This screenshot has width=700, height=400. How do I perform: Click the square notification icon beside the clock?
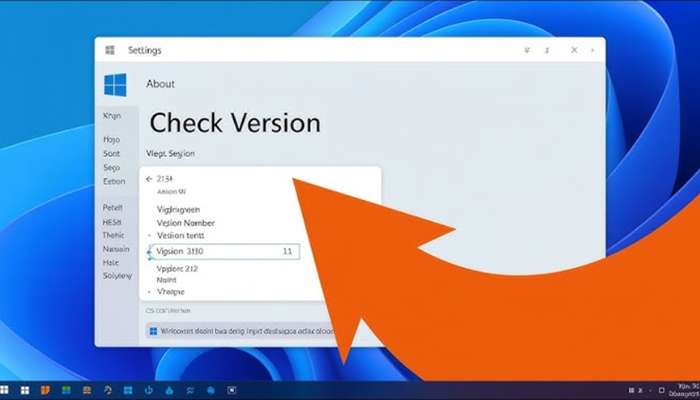[662, 391]
